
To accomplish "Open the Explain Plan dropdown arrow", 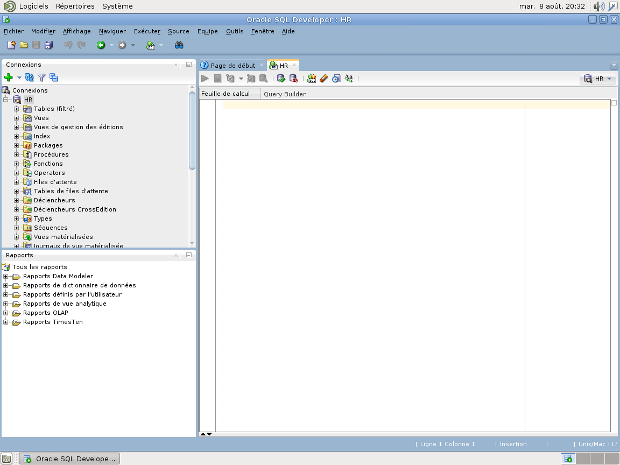I will [x=241, y=78].
